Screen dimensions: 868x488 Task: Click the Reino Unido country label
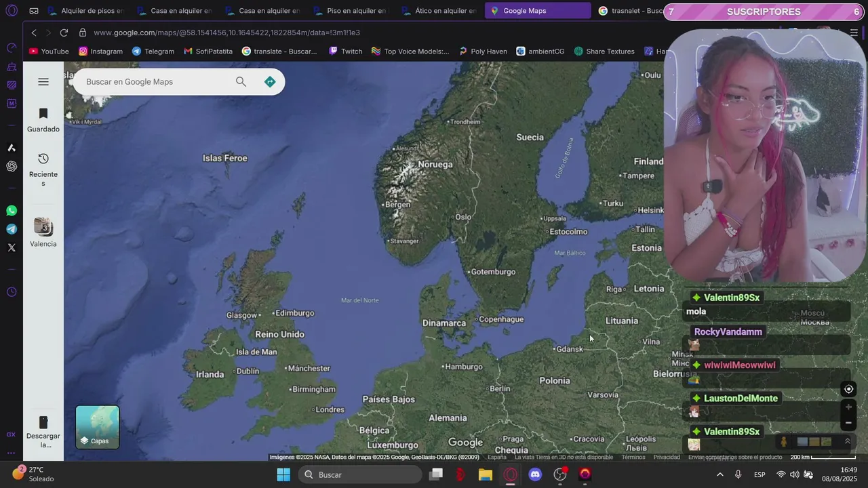(279, 334)
